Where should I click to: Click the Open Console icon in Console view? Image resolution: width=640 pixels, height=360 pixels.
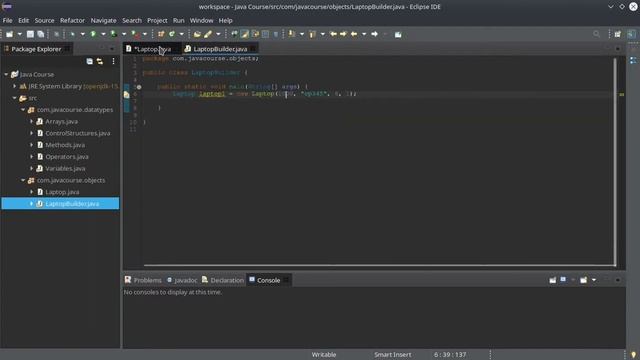click(x=584, y=280)
